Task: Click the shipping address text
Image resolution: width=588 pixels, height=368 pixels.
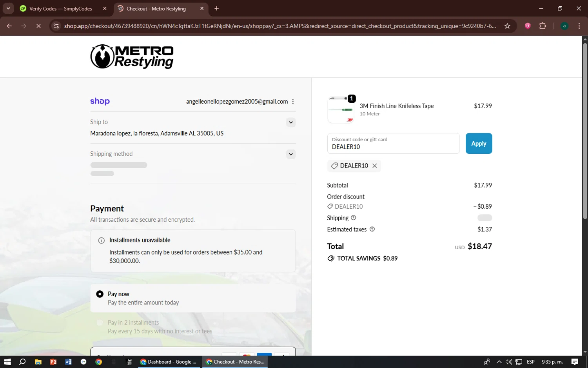Action: (x=157, y=133)
